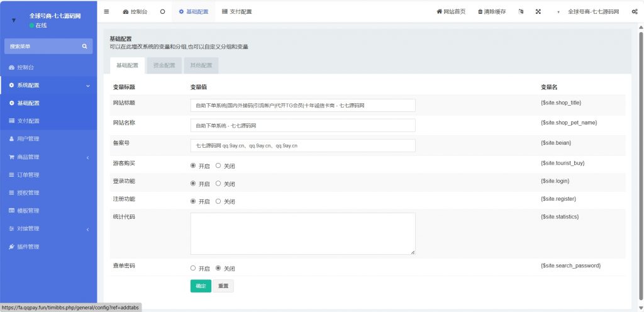Set 登录功能 to 关闭

coord(218,184)
